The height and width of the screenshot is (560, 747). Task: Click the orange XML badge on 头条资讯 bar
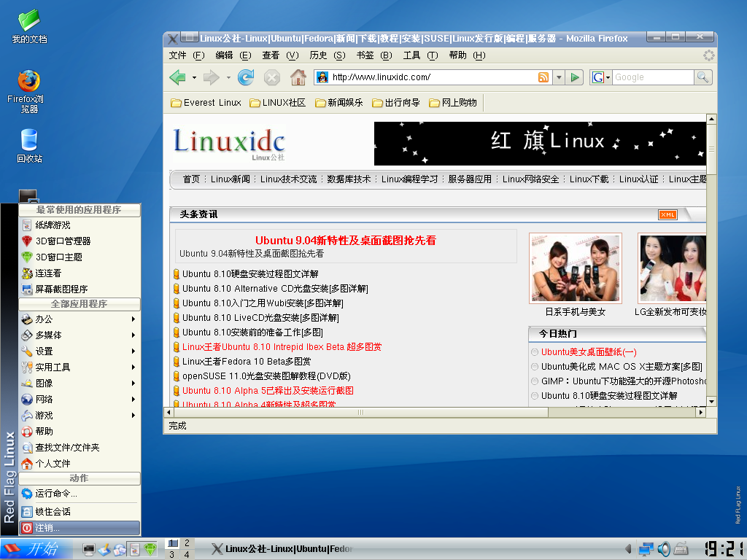click(x=666, y=214)
